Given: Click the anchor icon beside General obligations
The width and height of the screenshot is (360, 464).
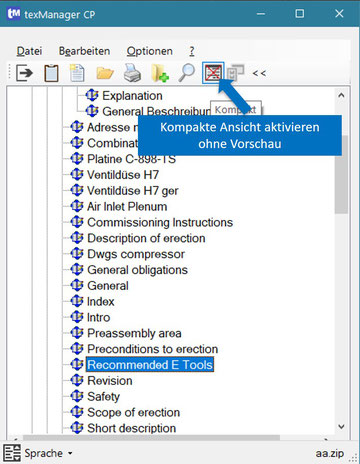Looking at the screenshot, I should (x=77, y=269).
